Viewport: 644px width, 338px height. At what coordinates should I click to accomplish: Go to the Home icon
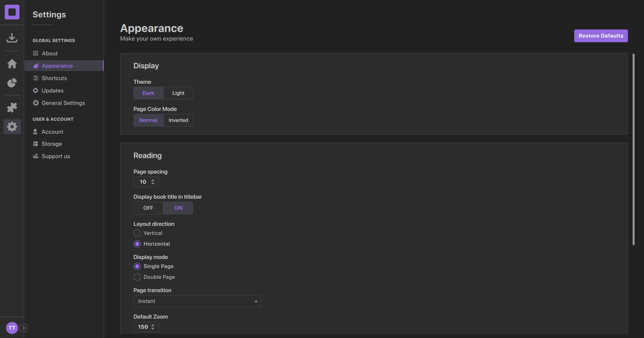(x=12, y=64)
